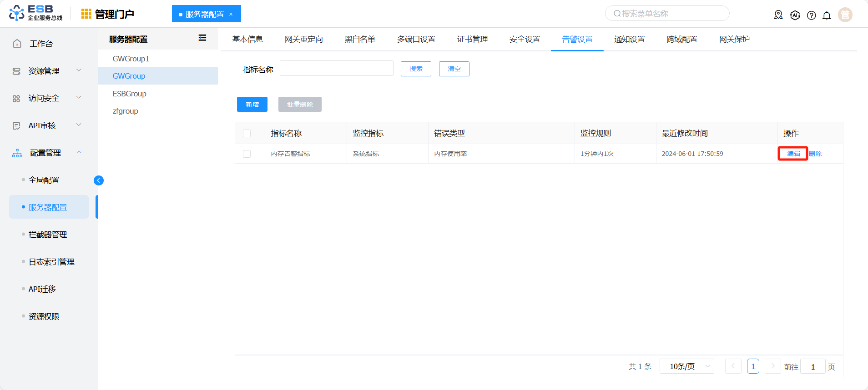
Task: Click the 新增 button
Action: [252, 104]
